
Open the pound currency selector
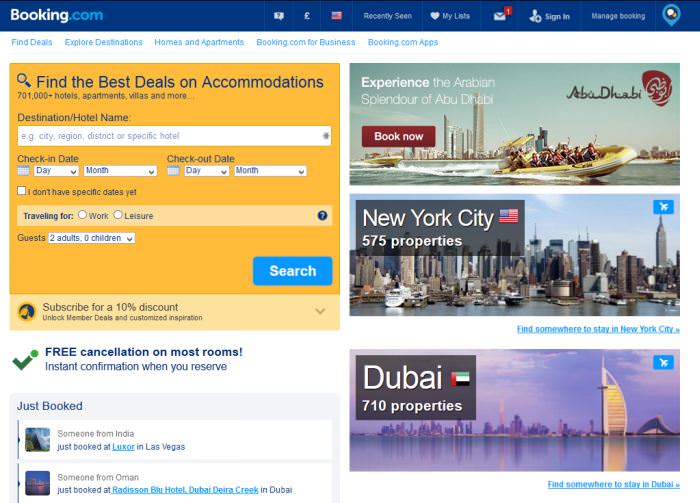tap(307, 16)
